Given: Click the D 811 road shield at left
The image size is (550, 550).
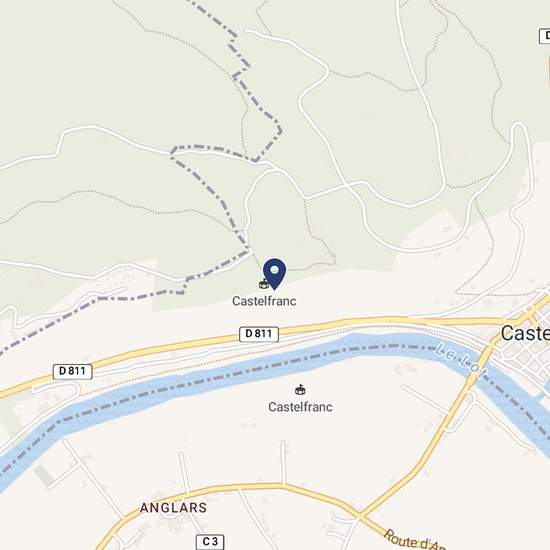Looking at the screenshot, I should pos(73,371).
